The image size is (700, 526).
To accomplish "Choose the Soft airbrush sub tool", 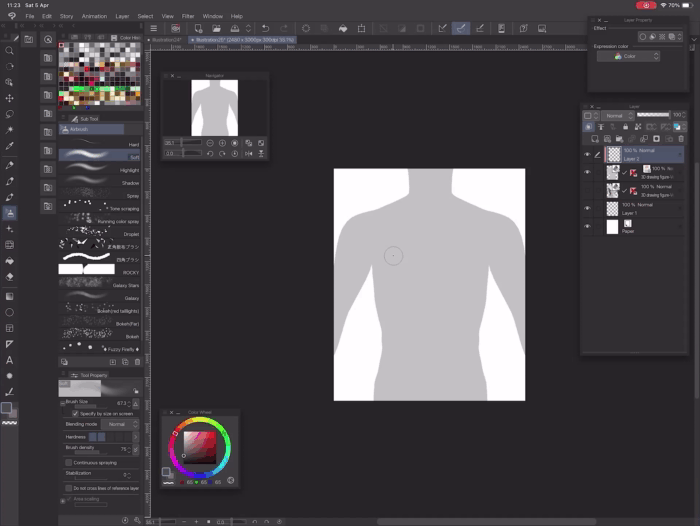I will [99, 157].
